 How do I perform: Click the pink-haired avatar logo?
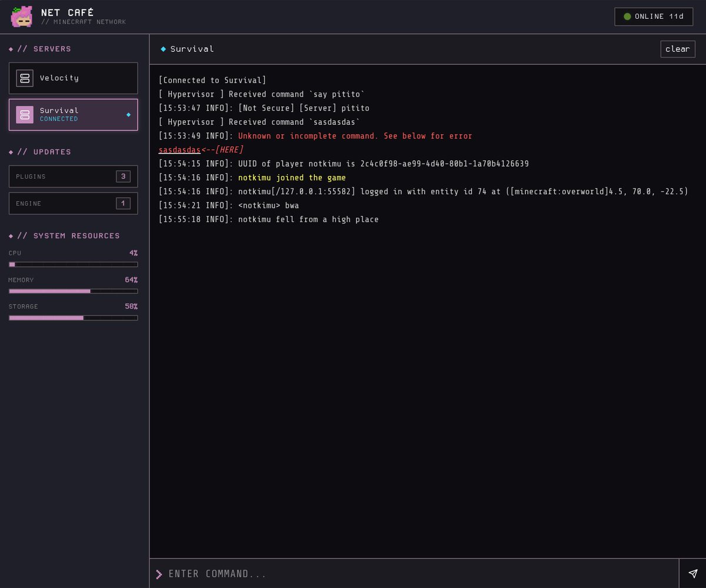[x=22, y=16]
